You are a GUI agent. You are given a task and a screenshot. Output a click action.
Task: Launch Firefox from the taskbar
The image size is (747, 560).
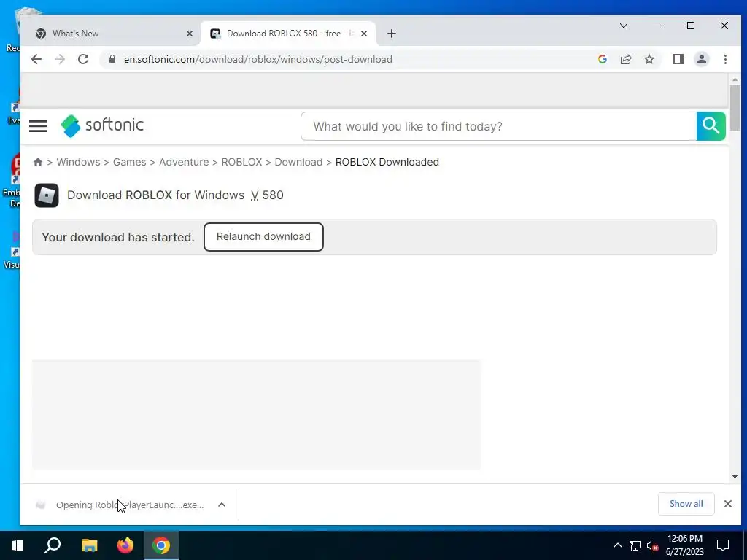click(125, 545)
